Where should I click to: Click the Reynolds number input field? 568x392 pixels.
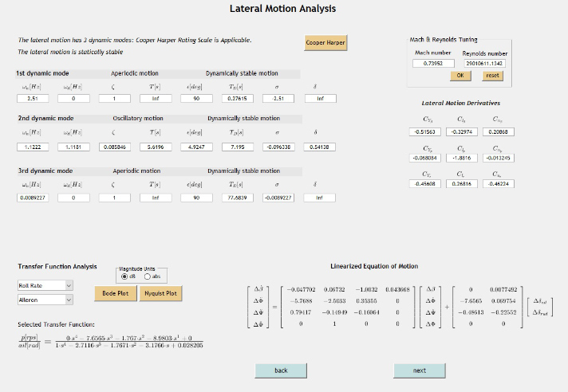tap(485, 64)
